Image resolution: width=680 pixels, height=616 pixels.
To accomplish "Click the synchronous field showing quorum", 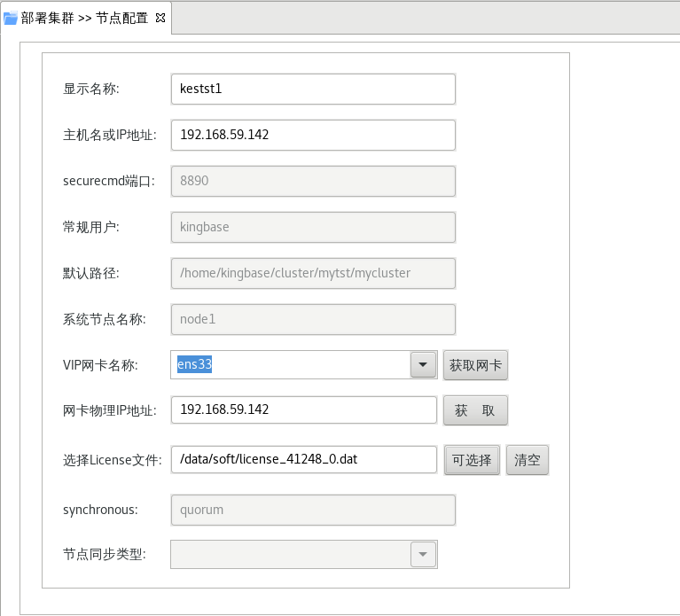I will pos(312,510).
